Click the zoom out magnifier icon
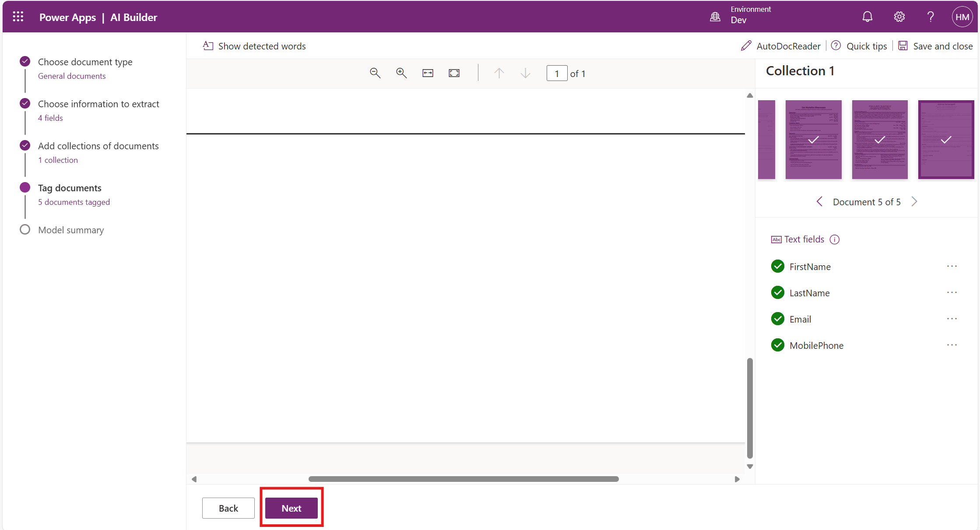The width and height of the screenshot is (980, 530). pos(375,73)
